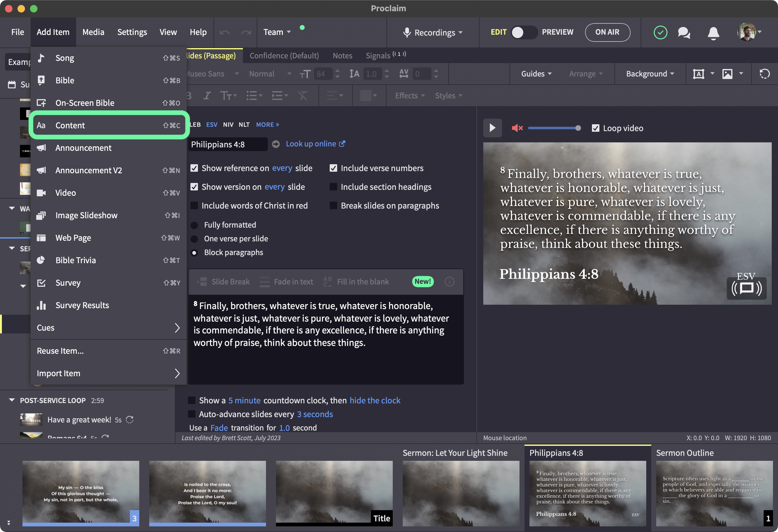
Task: Open the Effects dropdown
Action: click(x=410, y=96)
